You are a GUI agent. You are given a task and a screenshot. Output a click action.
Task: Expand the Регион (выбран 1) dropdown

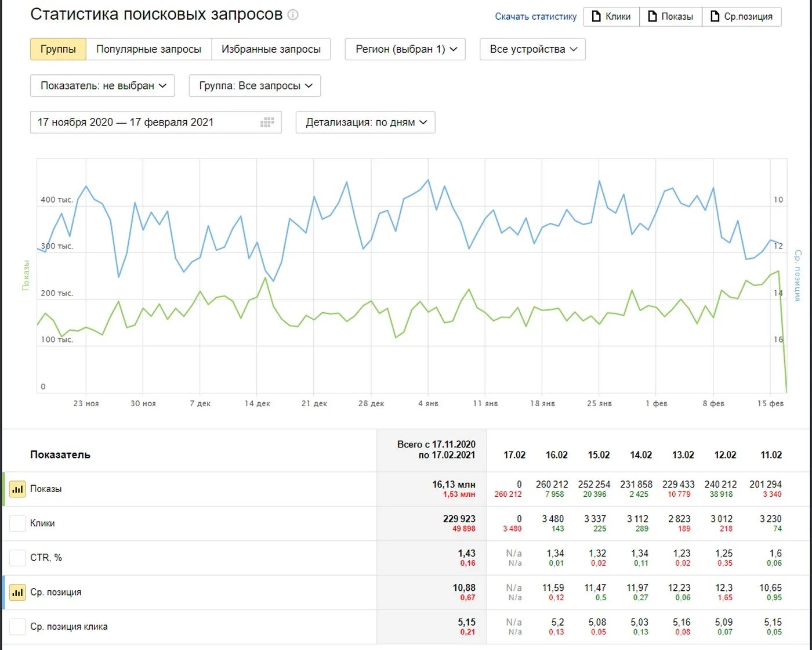point(406,49)
